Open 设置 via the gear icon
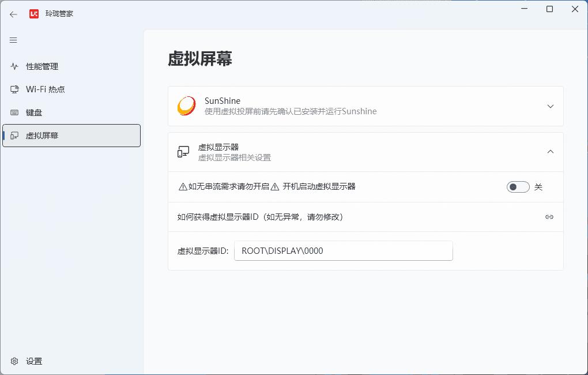588x375 pixels. pos(14,361)
